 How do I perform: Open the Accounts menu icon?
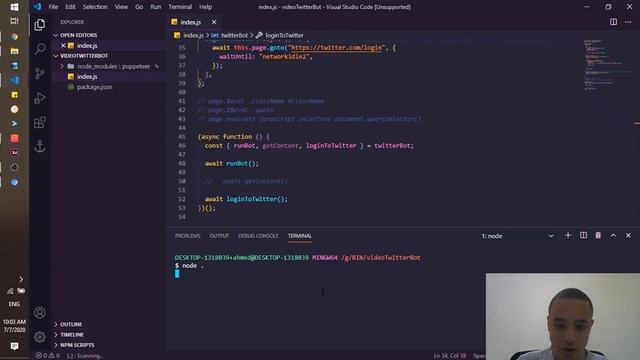point(40,313)
